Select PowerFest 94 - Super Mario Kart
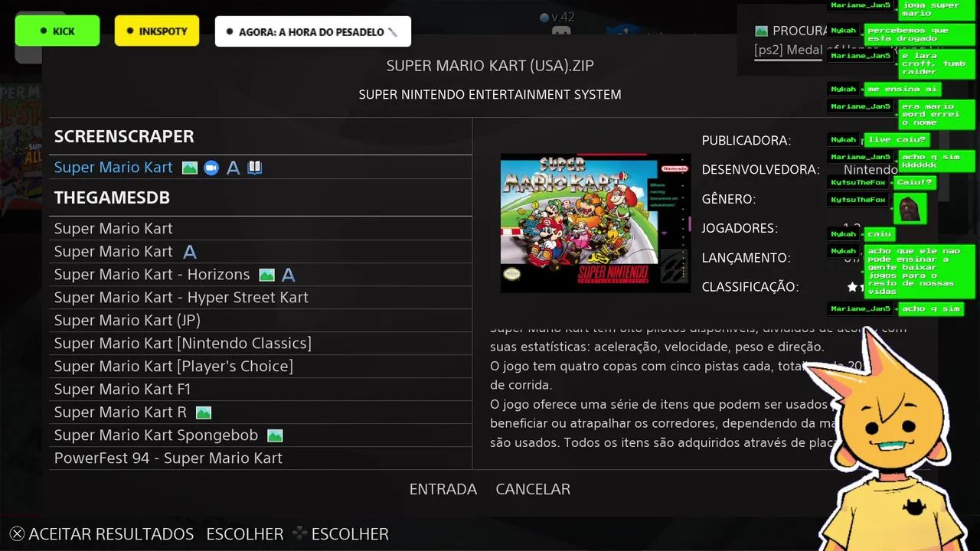Screen dimensions: 980x551 point(260,458)
